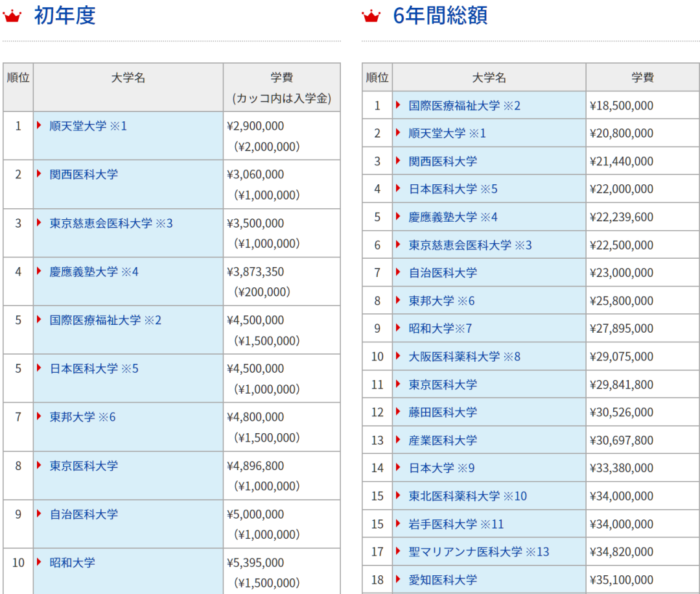
Task: Open 聖マリアンナ医科大学 ※13 link
Action: (x=478, y=552)
